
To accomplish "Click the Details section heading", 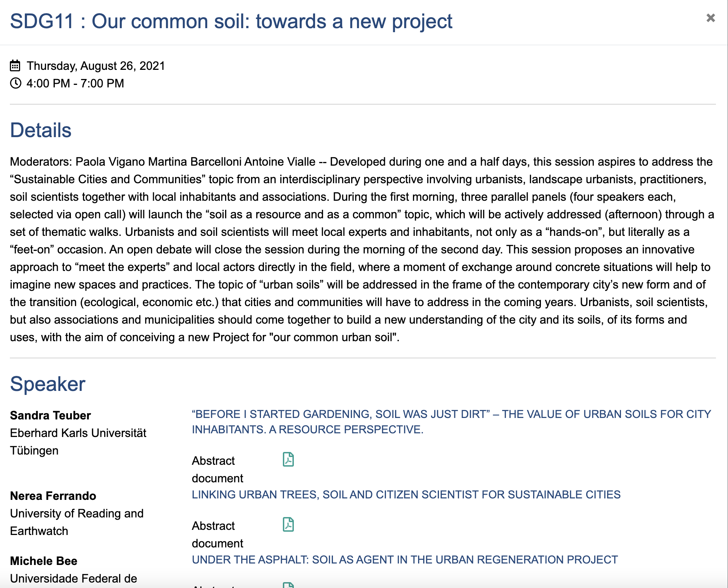I will 41,130.
